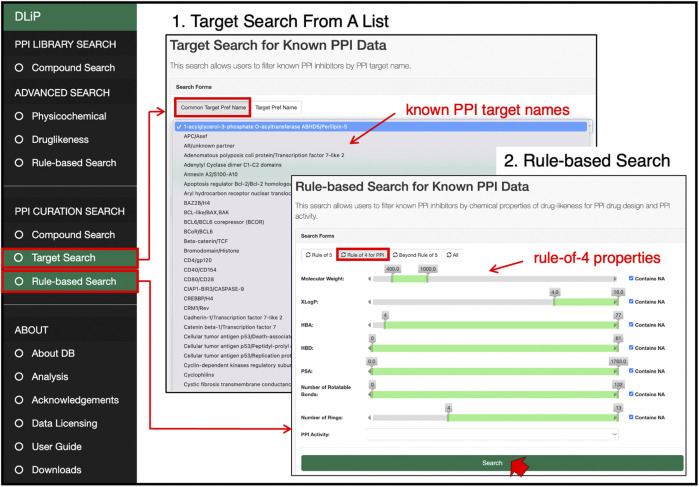Choose BCL-like/BAX,BAK target

[x=206, y=213]
